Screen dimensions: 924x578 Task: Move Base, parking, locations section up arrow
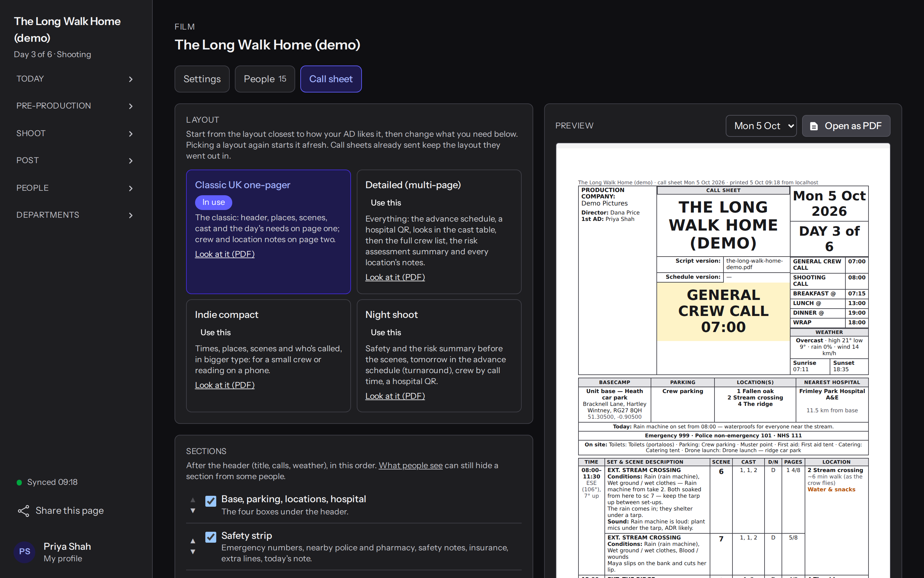coord(193,500)
